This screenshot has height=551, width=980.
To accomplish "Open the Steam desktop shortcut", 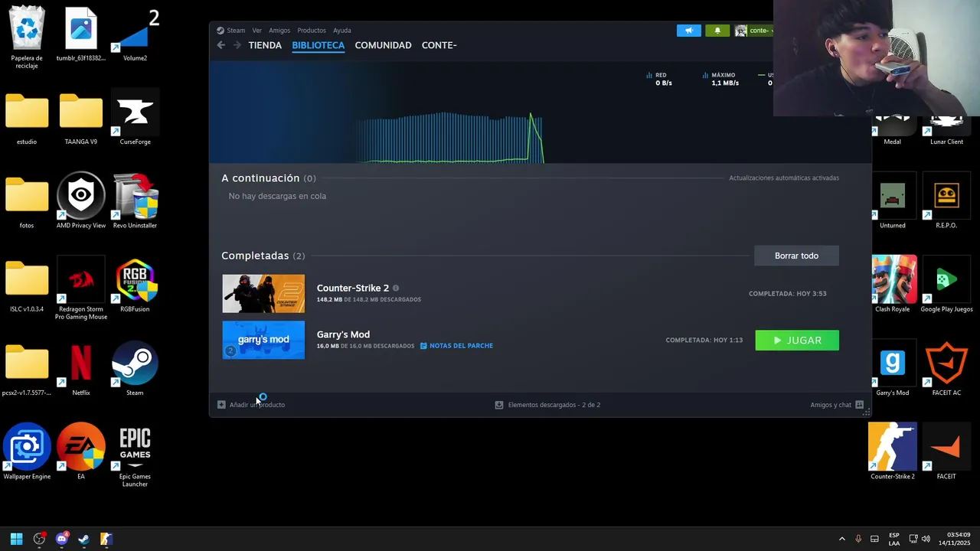I will point(135,370).
